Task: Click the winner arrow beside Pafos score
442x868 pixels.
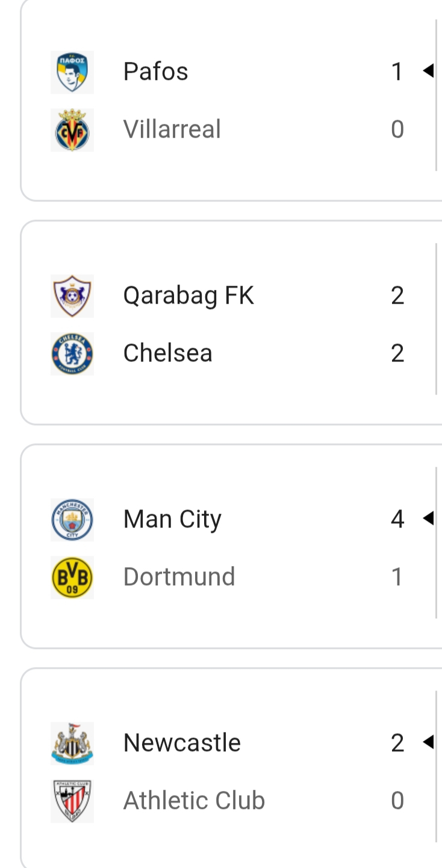Action: tap(428, 72)
